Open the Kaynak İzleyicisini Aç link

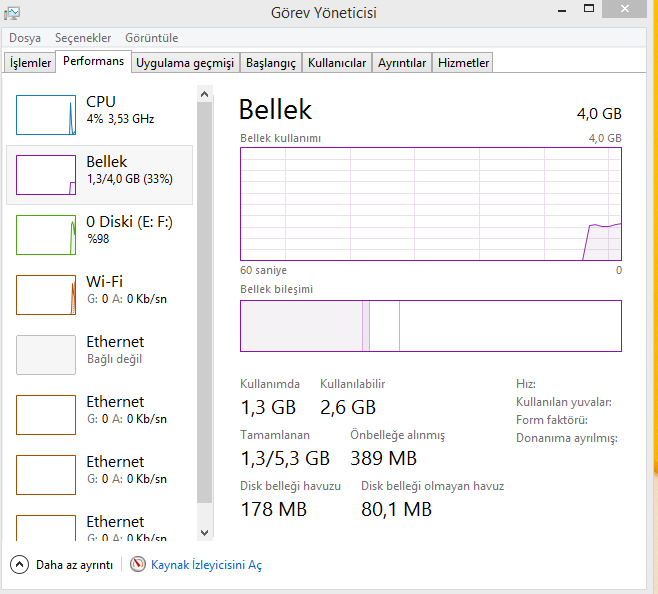(206, 565)
